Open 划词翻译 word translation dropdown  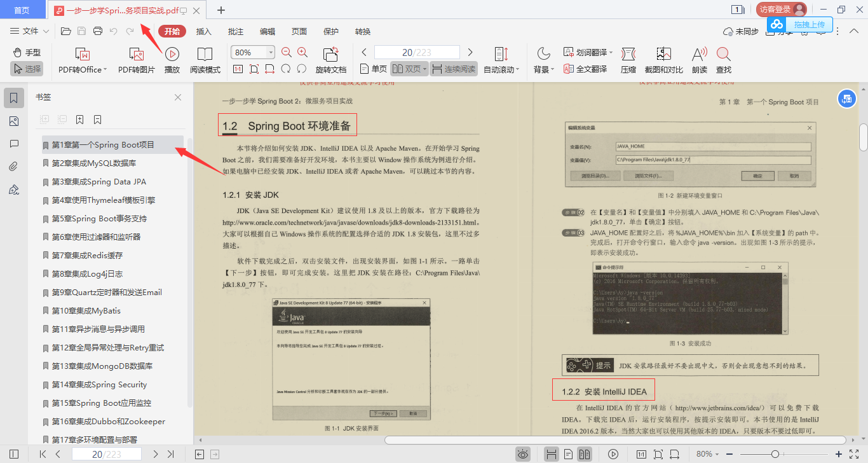pos(588,52)
